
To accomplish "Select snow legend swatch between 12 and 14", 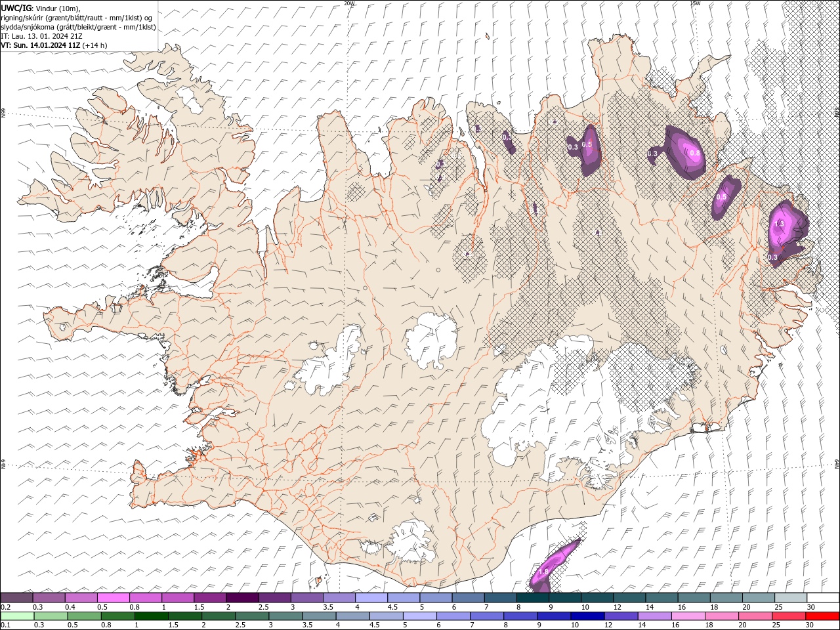I will click(629, 597).
